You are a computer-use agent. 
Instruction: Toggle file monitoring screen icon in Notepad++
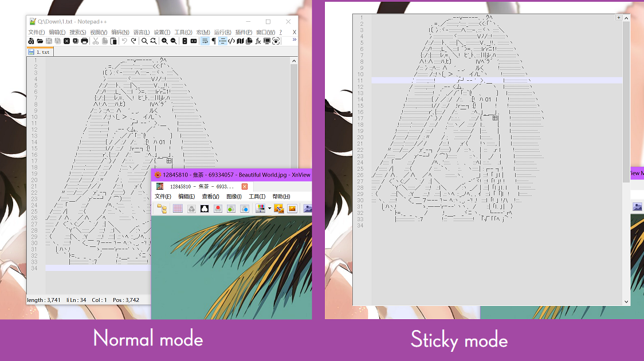[x=267, y=41]
